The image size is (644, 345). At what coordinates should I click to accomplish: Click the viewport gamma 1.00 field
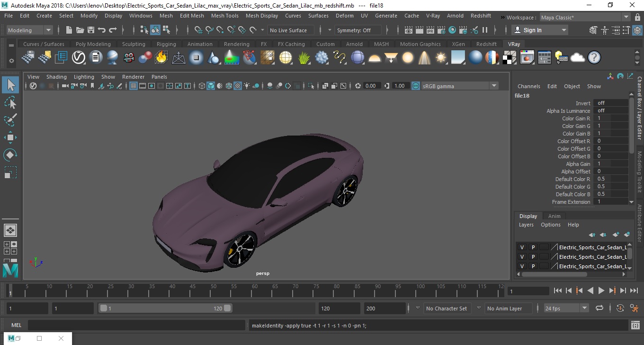[x=400, y=86]
